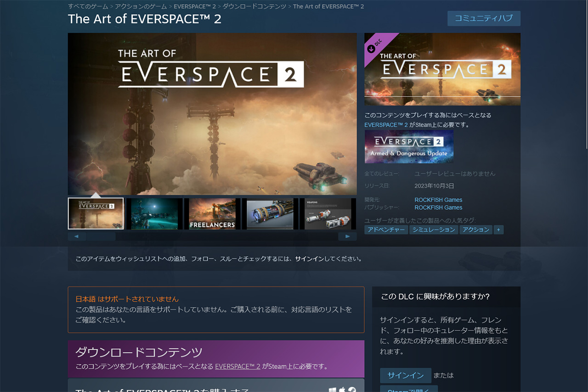This screenshot has height=392, width=588.
Task: Click the left arrow of the screenshot strip
Action: point(77,236)
